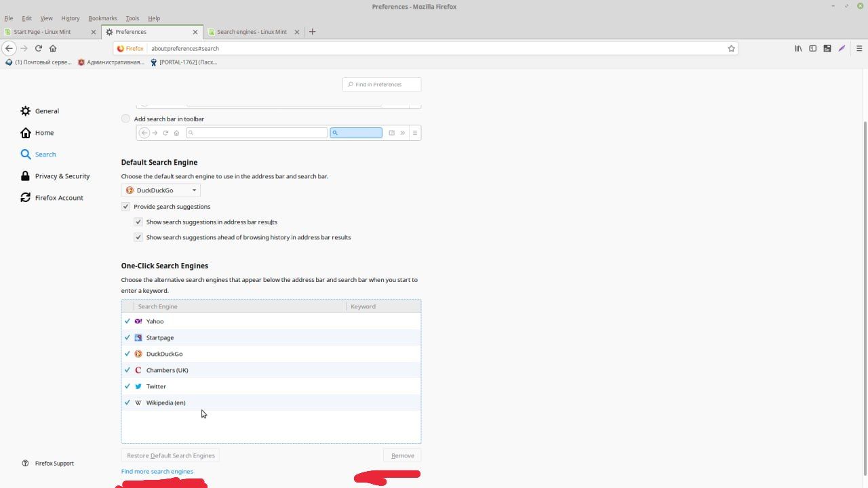Screen dimensions: 868x488
Task: Open the View menu
Action: [46, 18]
